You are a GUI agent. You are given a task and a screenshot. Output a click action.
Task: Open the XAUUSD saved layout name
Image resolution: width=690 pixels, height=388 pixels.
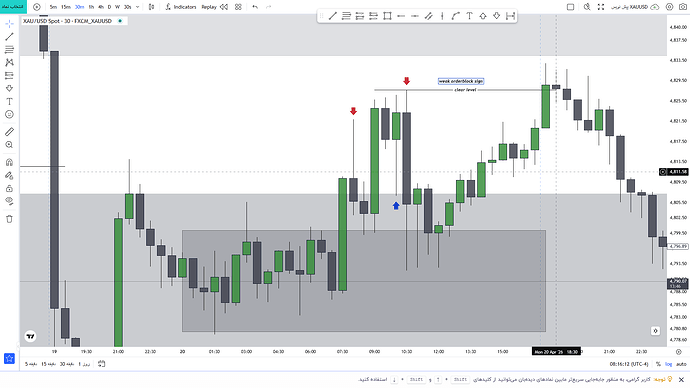point(629,7)
